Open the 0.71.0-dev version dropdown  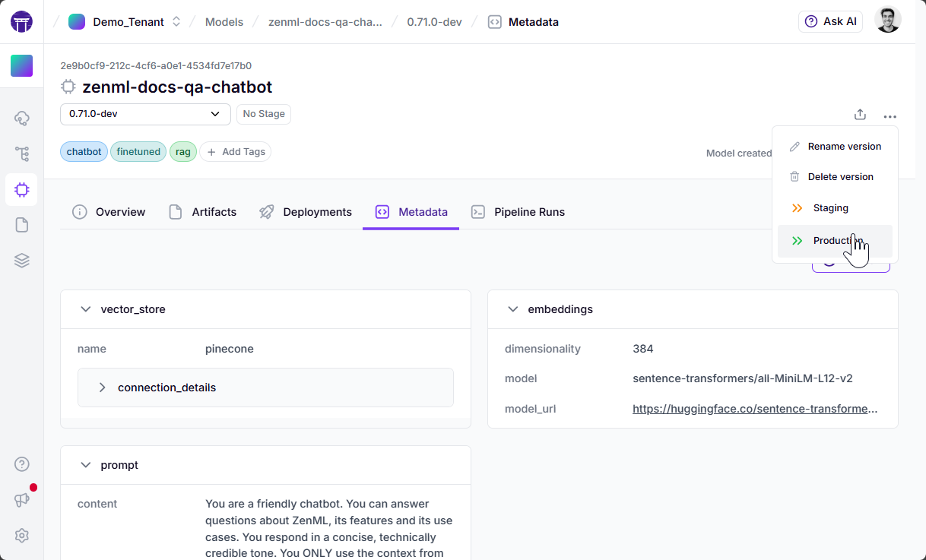pyautogui.click(x=145, y=114)
